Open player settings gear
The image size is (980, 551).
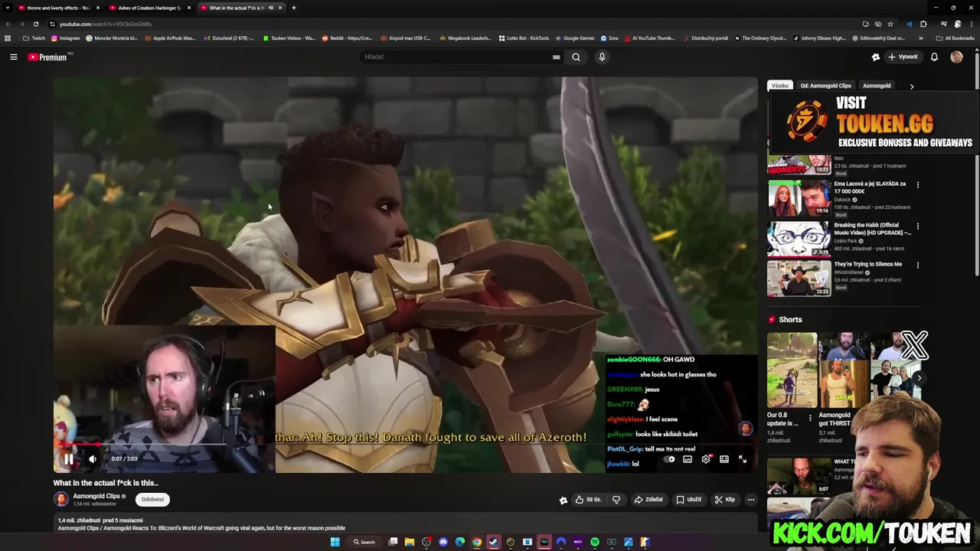(706, 459)
